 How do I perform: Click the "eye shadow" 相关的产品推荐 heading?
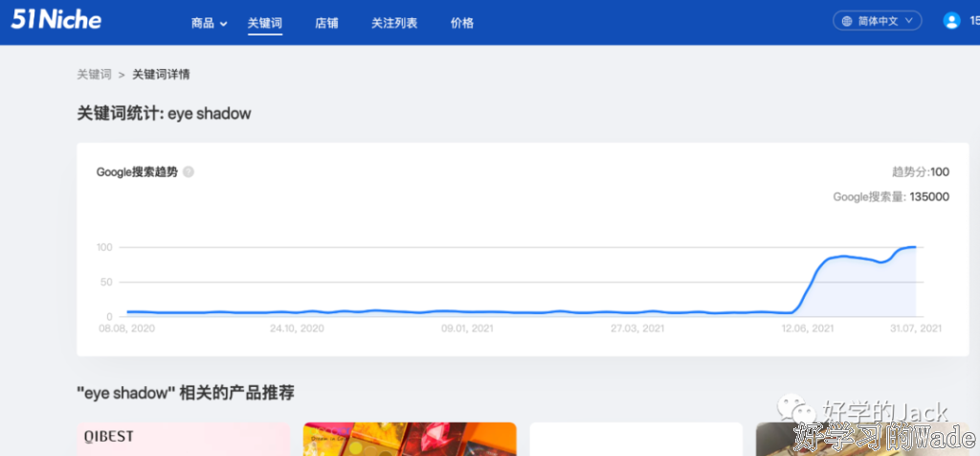186,393
